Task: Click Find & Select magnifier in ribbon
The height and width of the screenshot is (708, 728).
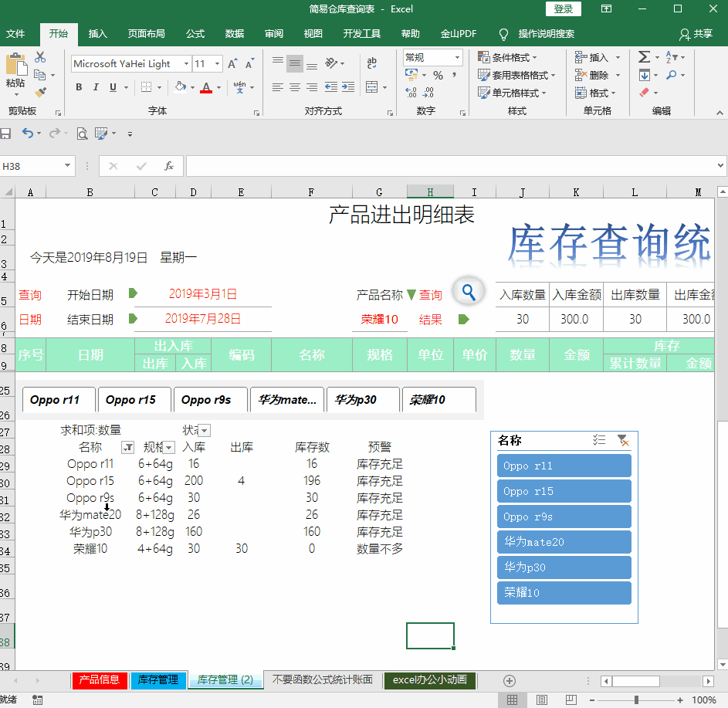Action: coord(672,75)
